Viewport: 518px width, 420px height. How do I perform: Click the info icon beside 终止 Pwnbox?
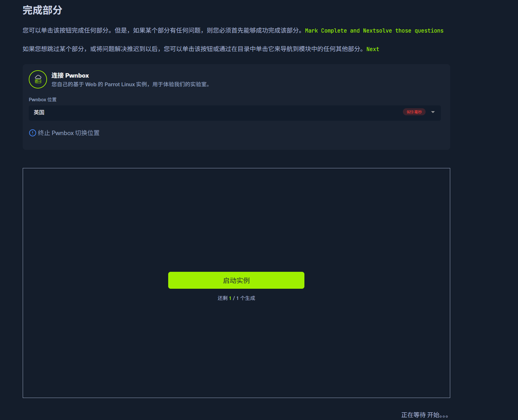coord(33,133)
